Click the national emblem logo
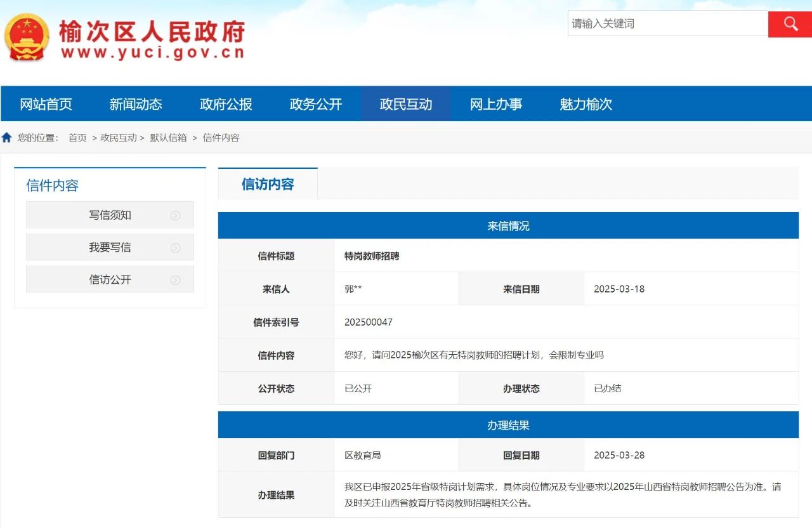This screenshot has width=812, height=528. pyautogui.click(x=26, y=38)
